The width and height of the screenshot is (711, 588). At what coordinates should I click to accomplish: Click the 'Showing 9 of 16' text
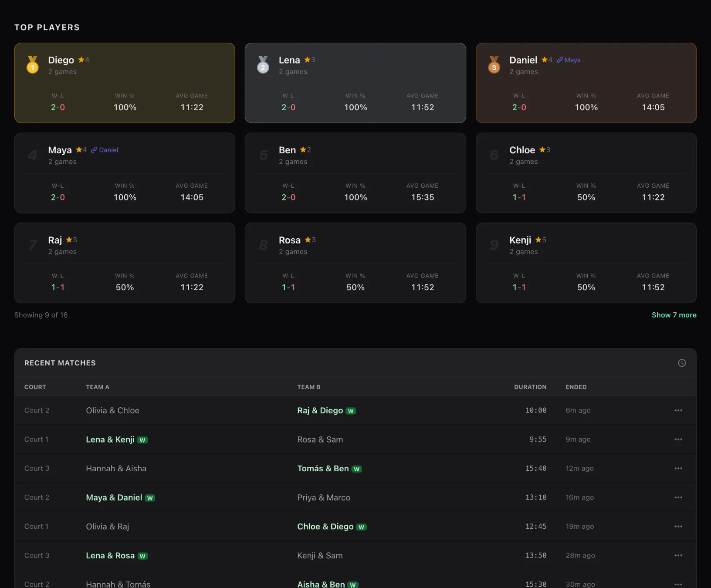pos(41,315)
